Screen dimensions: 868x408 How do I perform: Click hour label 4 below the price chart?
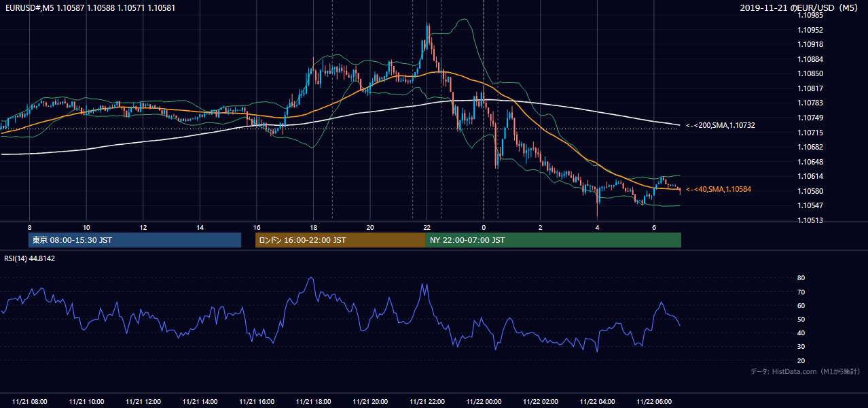click(597, 227)
